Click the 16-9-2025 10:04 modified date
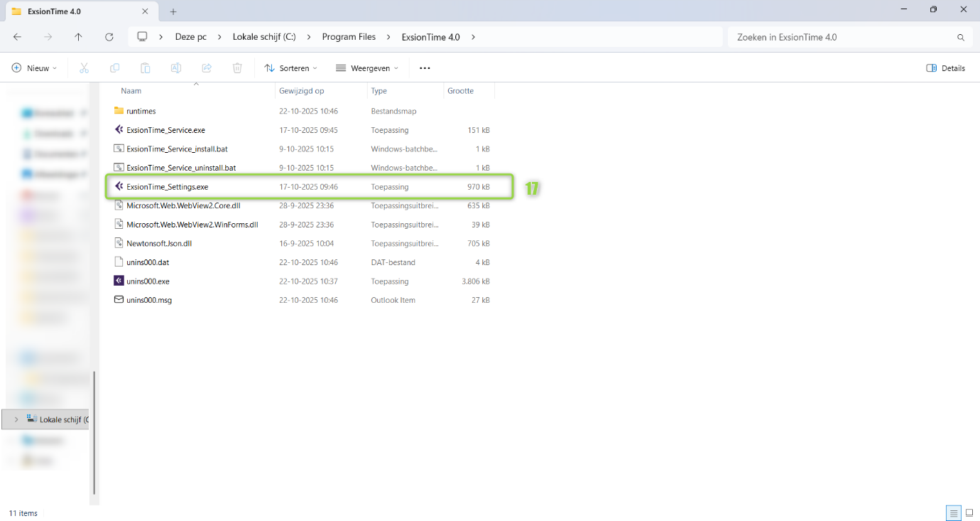The width and height of the screenshot is (980, 521). [x=307, y=243]
